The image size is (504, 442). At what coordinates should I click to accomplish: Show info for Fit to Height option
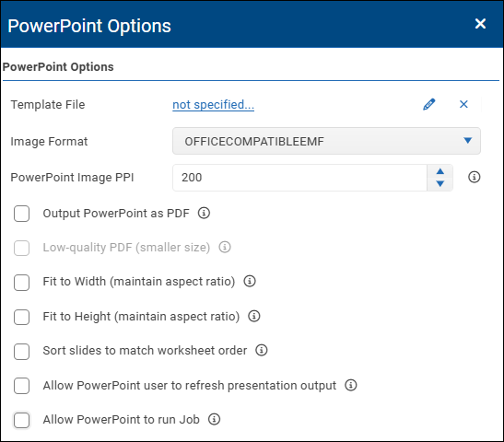click(254, 316)
